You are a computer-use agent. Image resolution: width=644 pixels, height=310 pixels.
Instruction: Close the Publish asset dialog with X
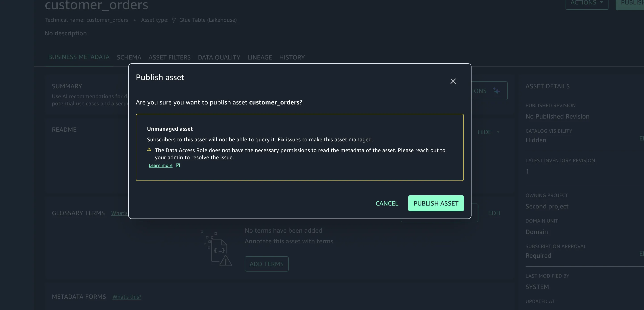click(453, 81)
